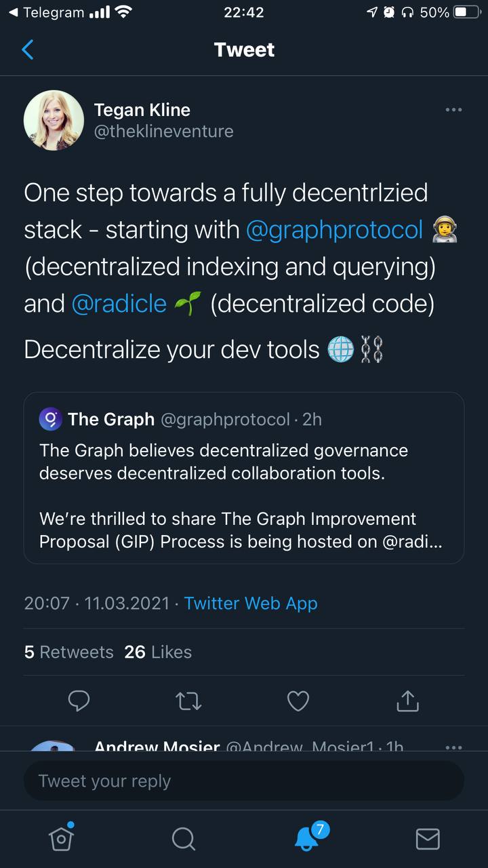Open the Search tab magnifier icon
Screen dimensions: 488x868
(183, 839)
